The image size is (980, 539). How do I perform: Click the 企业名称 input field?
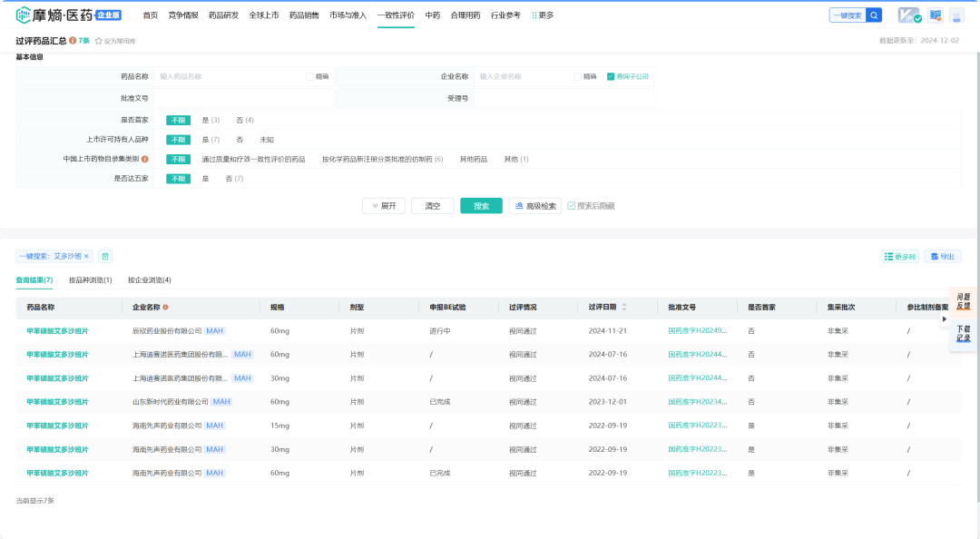523,76
